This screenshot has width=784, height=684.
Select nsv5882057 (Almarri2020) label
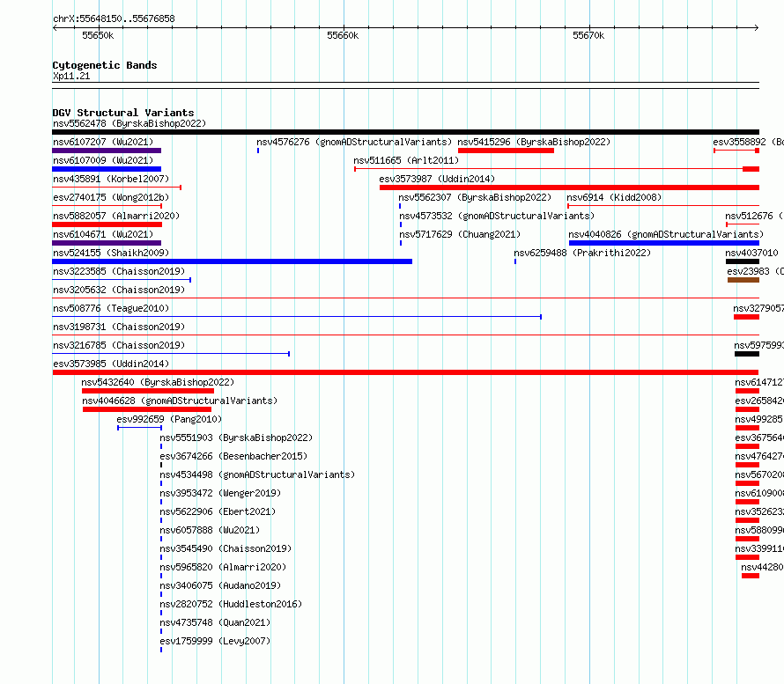tap(116, 216)
